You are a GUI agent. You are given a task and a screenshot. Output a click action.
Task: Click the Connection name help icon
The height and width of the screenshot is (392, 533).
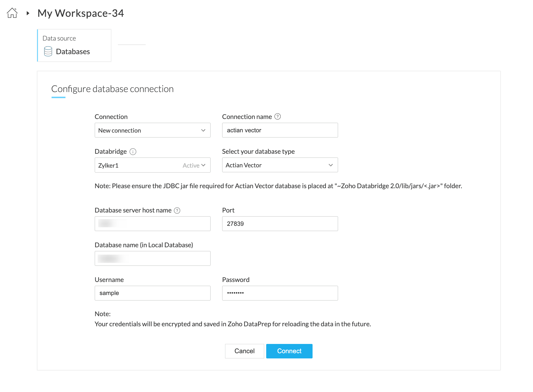click(278, 117)
